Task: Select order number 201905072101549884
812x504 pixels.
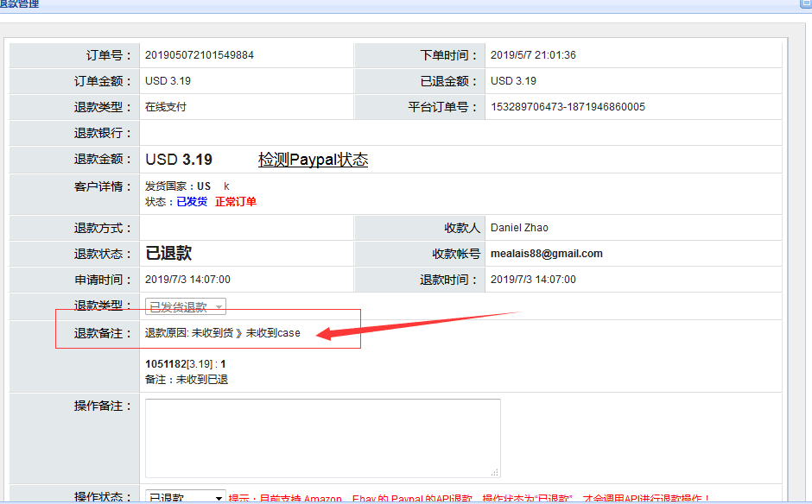Action: [x=200, y=55]
